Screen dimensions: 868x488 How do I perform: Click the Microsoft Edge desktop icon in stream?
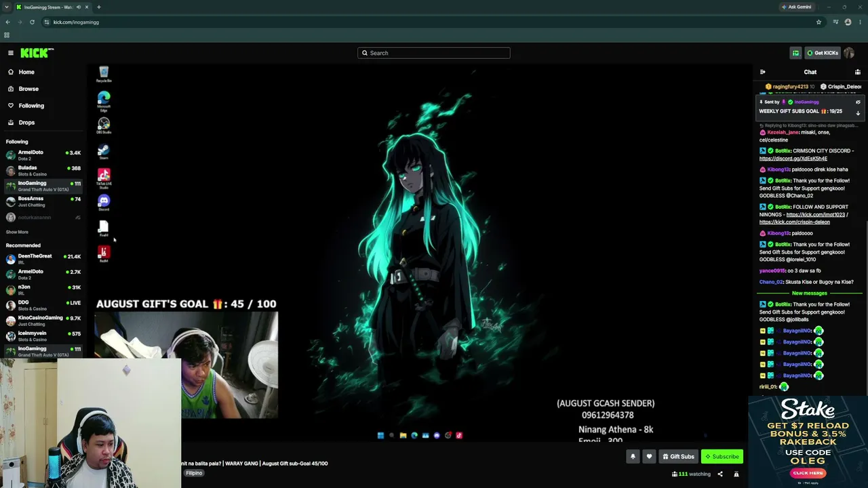click(104, 101)
